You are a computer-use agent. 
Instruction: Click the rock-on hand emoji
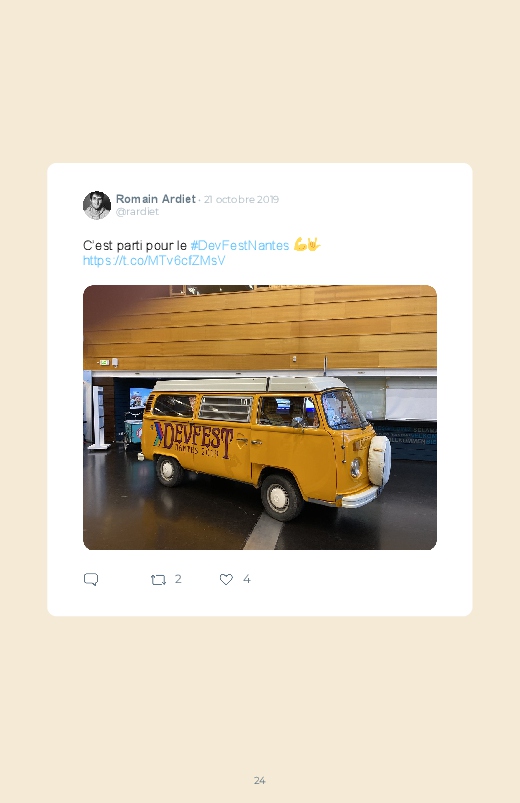pos(314,245)
